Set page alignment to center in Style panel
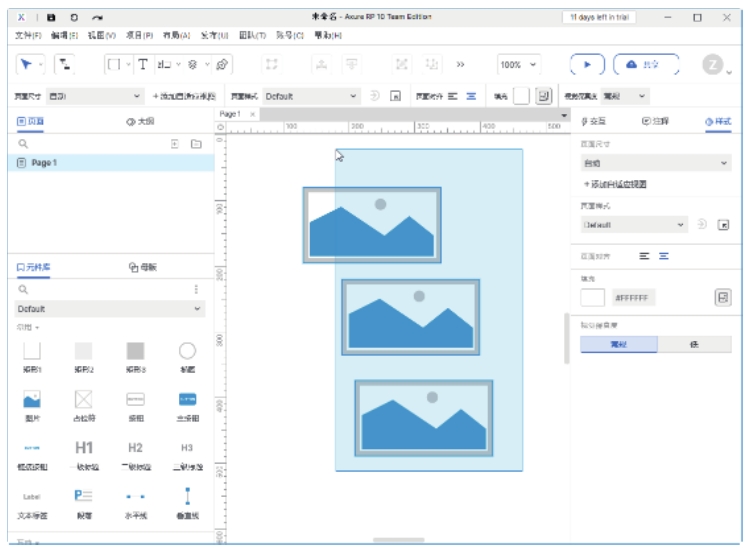747x548 pixels. 663,256
